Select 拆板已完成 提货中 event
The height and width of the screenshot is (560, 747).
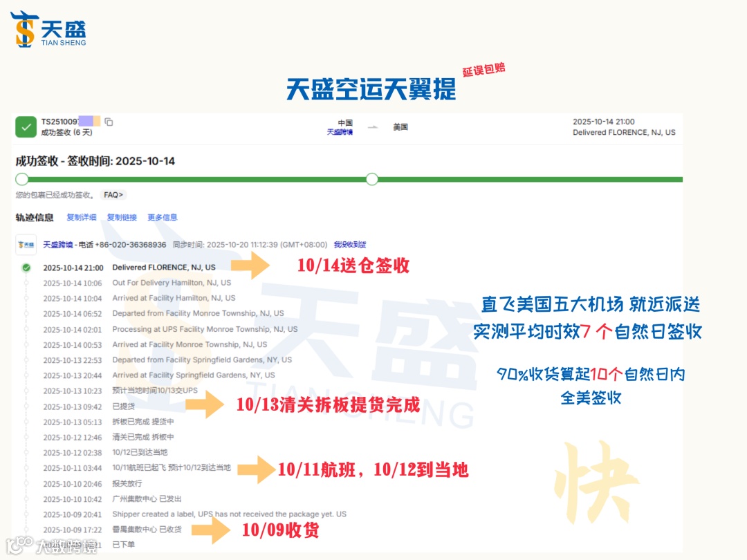click(143, 422)
